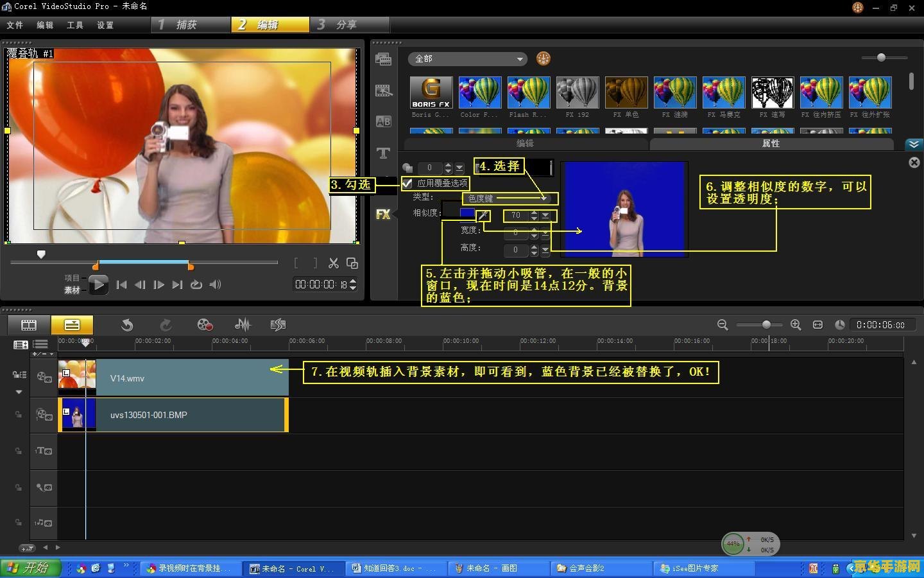Zoom out the timeline
Image resolution: width=924 pixels, height=578 pixels.
723,325
